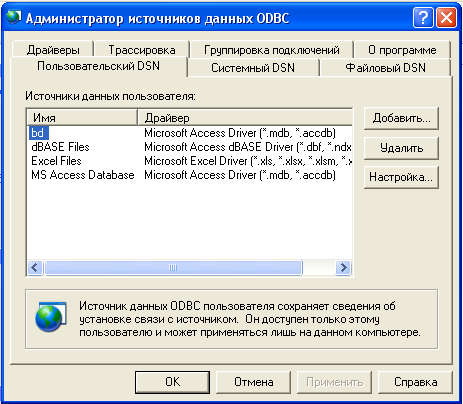Open Настройка... for the data source
This screenshot has height=404, width=463.
click(x=401, y=177)
